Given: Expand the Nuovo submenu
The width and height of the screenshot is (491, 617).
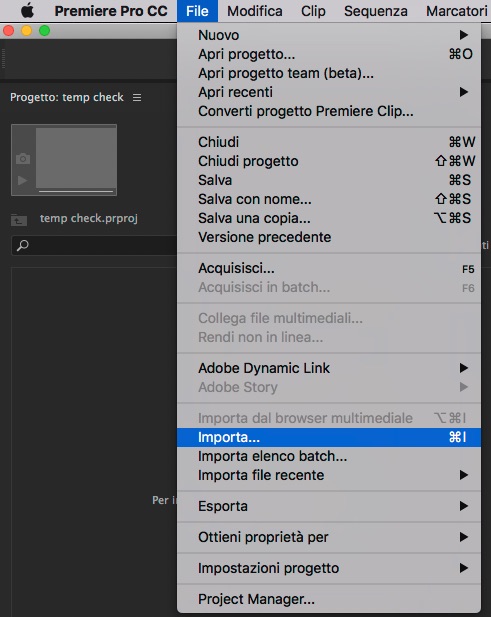Looking at the screenshot, I should (329, 35).
